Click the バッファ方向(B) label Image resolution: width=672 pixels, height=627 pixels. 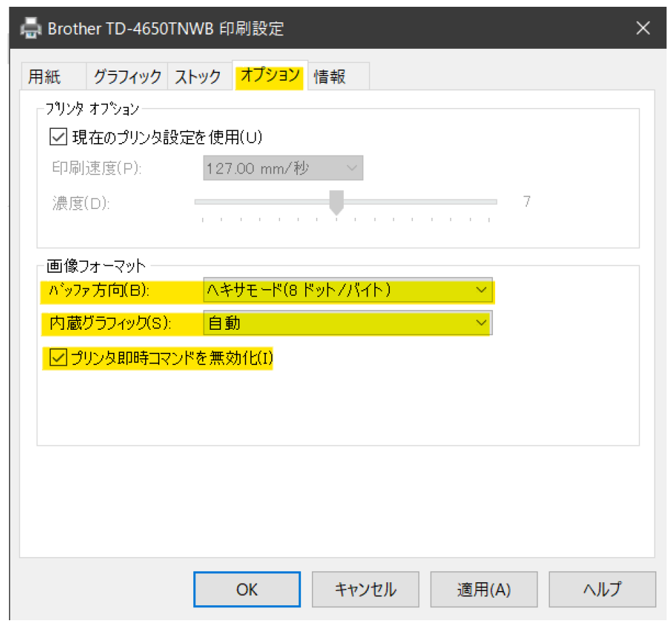tap(97, 290)
